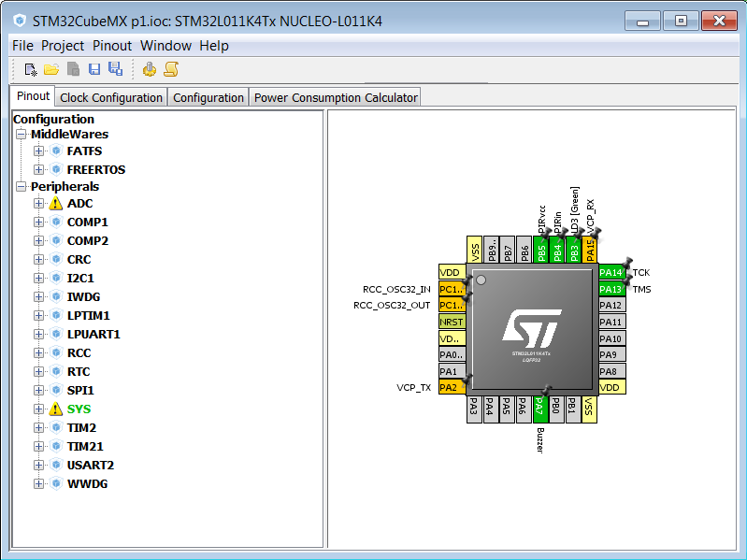This screenshot has width=747, height=560.
Task: Click the Generate Code gear icon
Action: (149, 69)
